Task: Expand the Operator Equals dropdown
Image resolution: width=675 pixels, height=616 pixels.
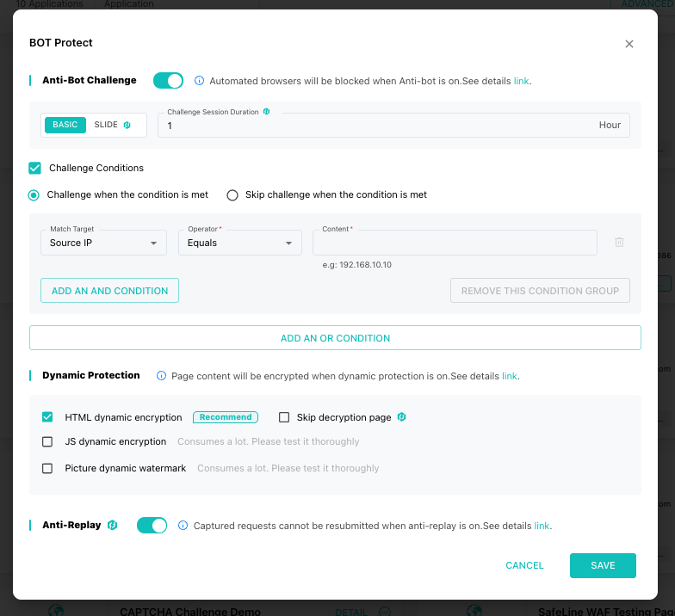Action: [240, 243]
